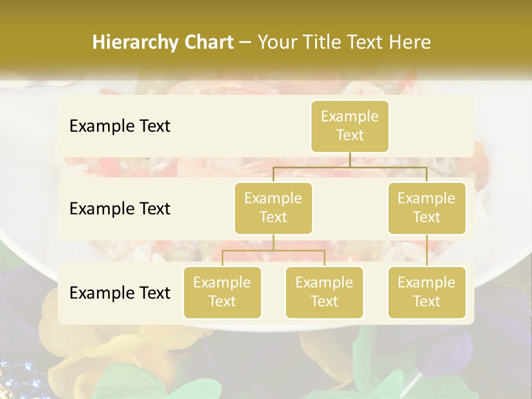Click the vertical connector directly below the top box
532x399 pixels.
[350, 160]
